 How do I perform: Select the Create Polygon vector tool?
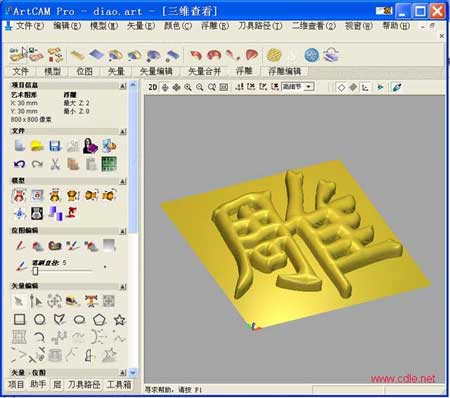(x=99, y=320)
